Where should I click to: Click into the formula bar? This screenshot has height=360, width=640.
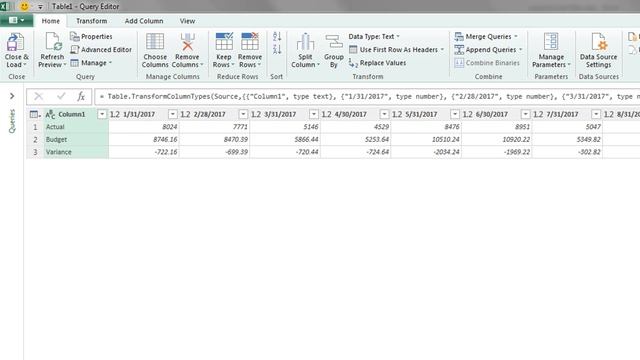[366, 97]
